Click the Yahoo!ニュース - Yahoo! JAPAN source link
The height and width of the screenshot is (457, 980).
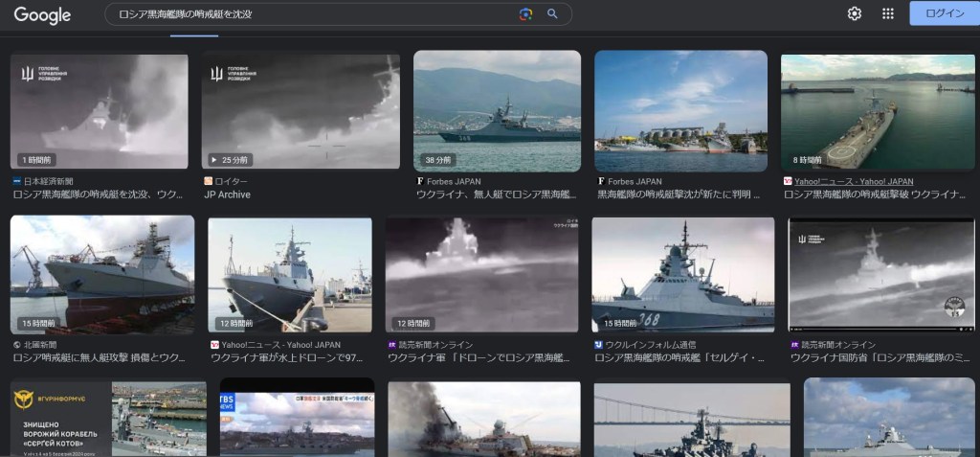click(854, 181)
